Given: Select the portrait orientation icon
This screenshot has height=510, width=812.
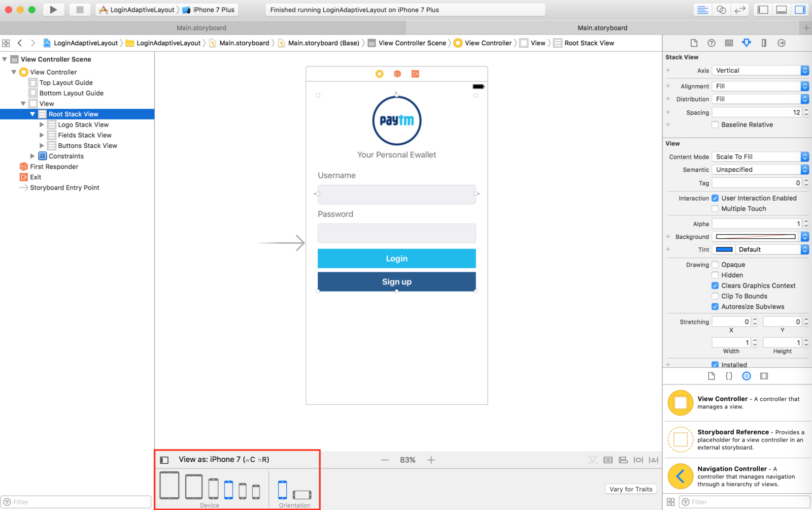Looking at the screenshot, I should click(x=282, y=490).
